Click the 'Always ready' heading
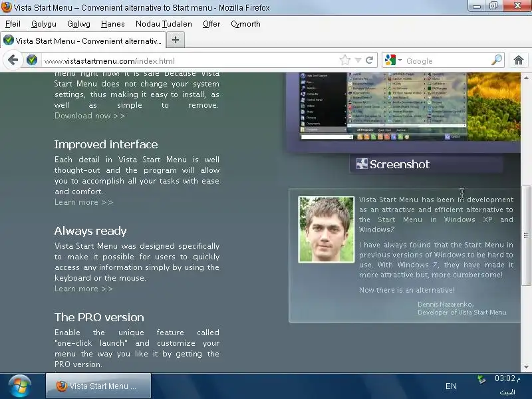Viewport: 532px width, 399px height. (90, 231)
